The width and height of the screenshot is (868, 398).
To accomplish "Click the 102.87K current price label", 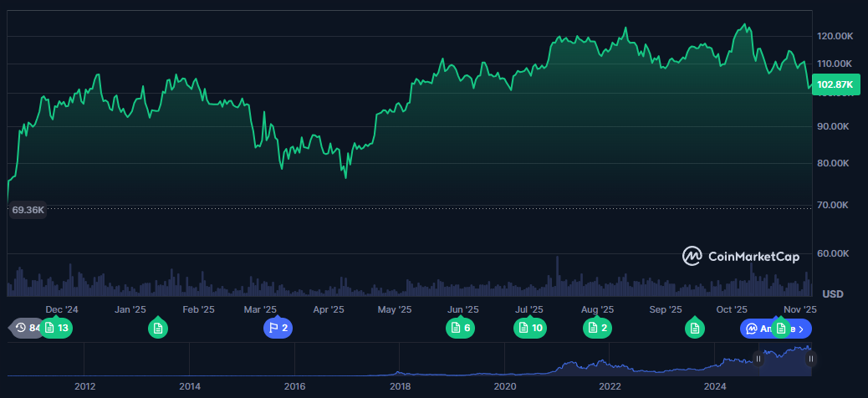I will point(835,84).
